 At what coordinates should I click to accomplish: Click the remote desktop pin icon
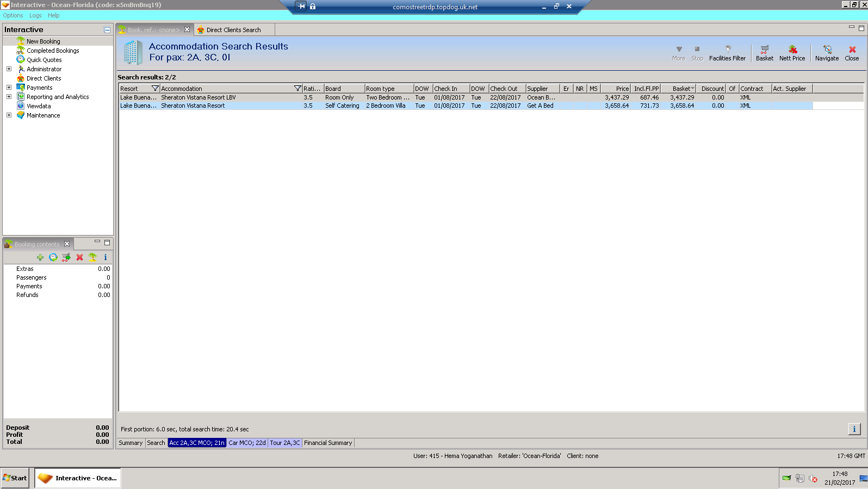point(301,7)
